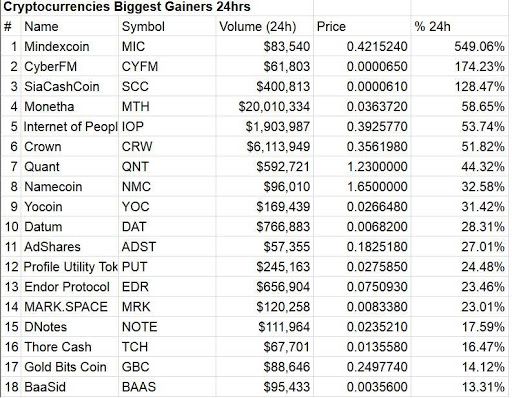Select the Quant price 1.2300000 cell
This screenshot has height=398, width=512.
tap(362, 167)
